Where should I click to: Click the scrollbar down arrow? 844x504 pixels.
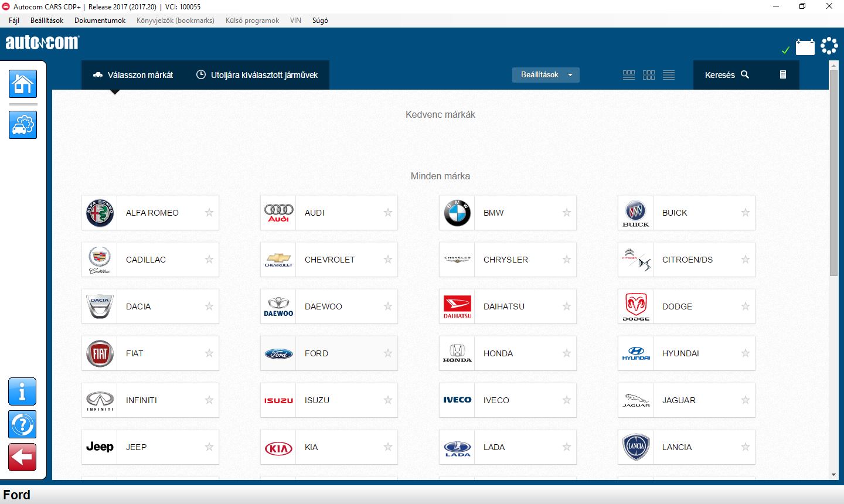point(833,475)
